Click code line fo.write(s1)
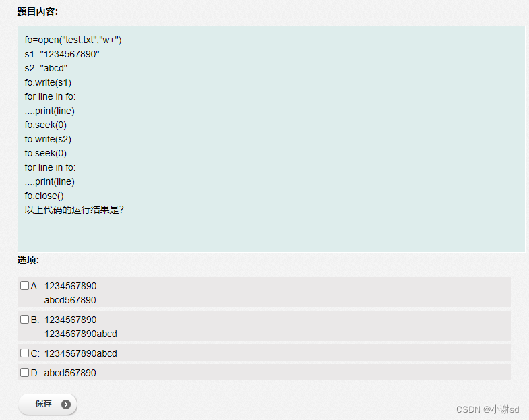Image resolution: width=529 pixels, height=420 pixels. click(48, 82)
